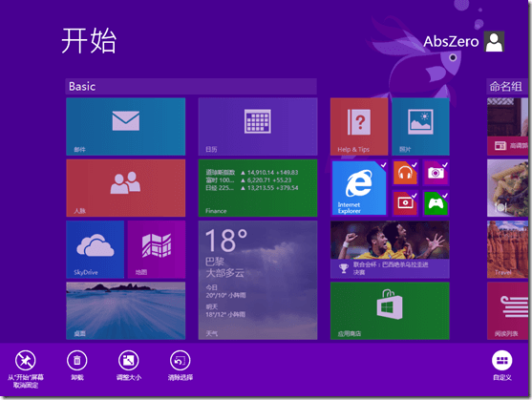532x400 pixels.
Task: Open the Weather tile showing 18°
Action: [258, 280]
